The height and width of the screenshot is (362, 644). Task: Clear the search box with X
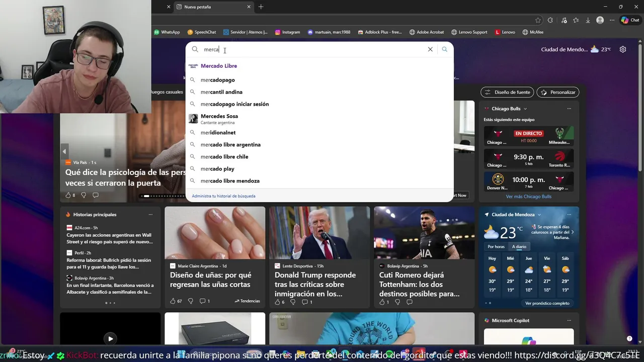coord(430,49)
